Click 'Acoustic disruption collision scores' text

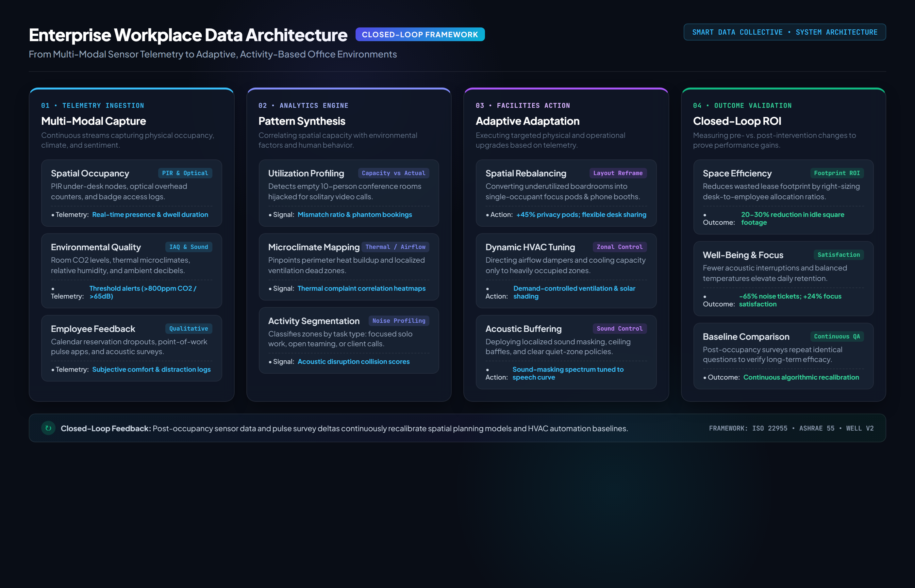tap(353, 362)
